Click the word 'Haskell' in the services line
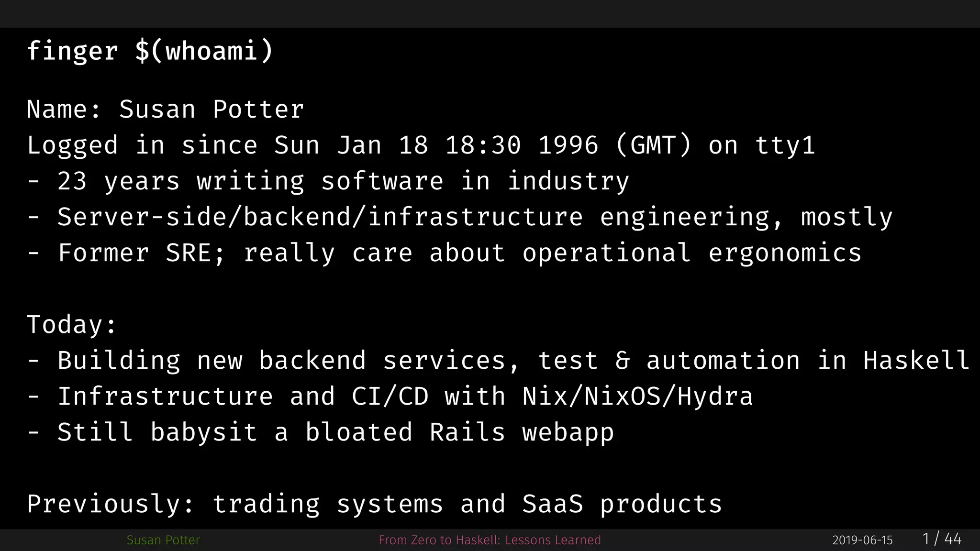 point(916,360)
